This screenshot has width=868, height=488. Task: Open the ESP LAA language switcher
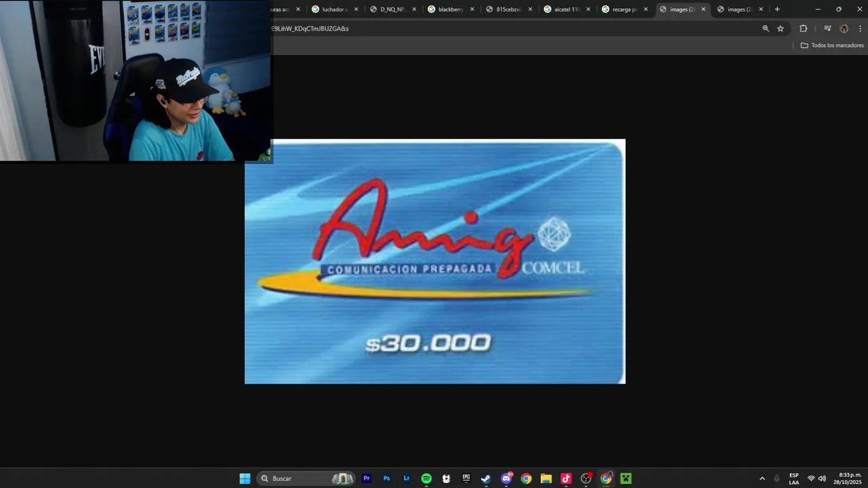[x=794, y=479]
